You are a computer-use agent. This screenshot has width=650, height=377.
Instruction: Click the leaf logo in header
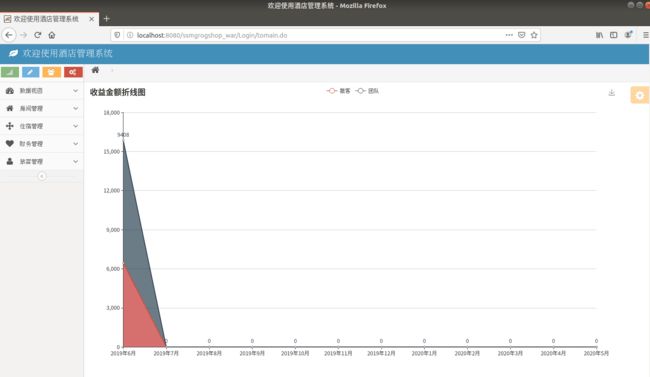pos(13,53)
